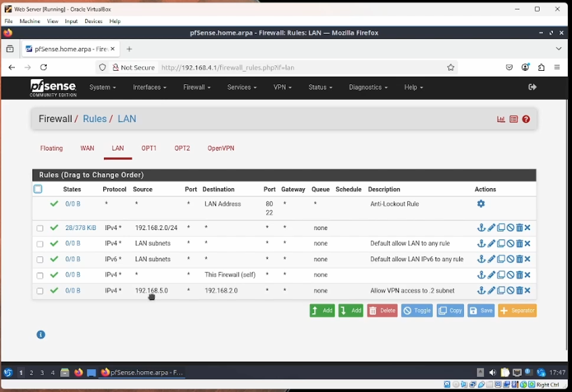Viewport: 572px width, 392px height.
Task: Open the pfSense help question mark icon
Action: [x=526, y=119]
